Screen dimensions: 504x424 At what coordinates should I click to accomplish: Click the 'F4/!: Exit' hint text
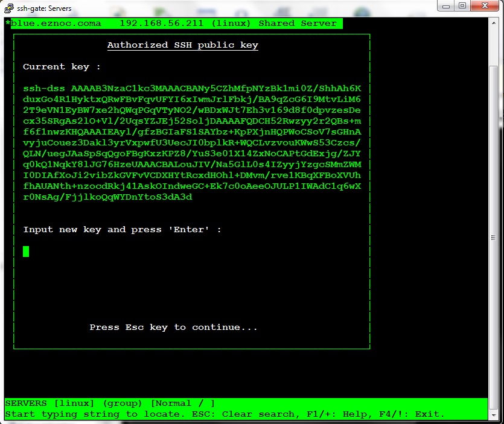pos(409,414)
